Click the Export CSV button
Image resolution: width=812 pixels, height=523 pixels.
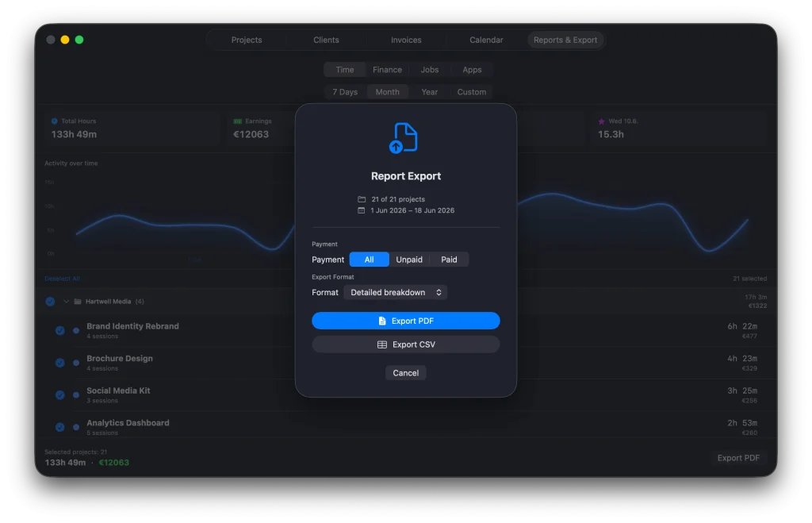point(406,344)
